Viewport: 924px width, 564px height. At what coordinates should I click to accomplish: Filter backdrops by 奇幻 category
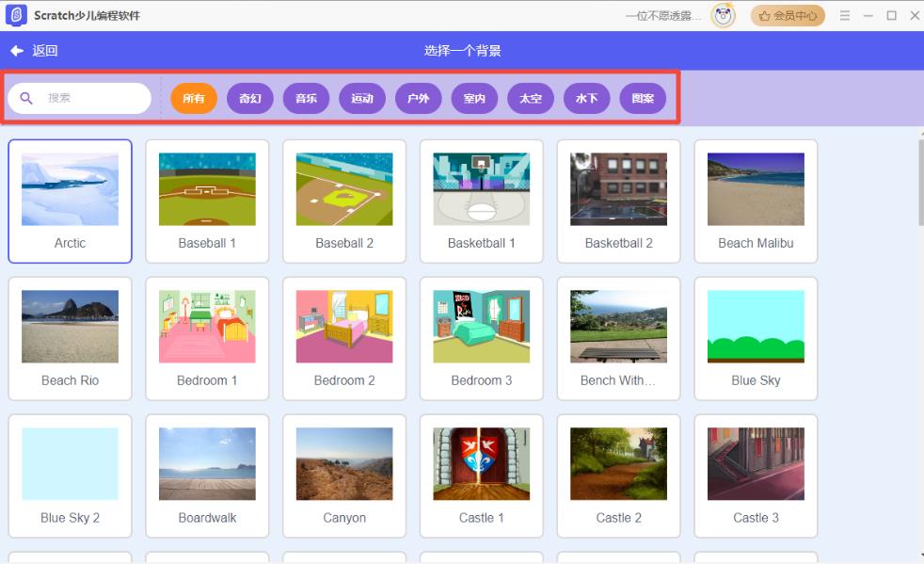[250, 98]
